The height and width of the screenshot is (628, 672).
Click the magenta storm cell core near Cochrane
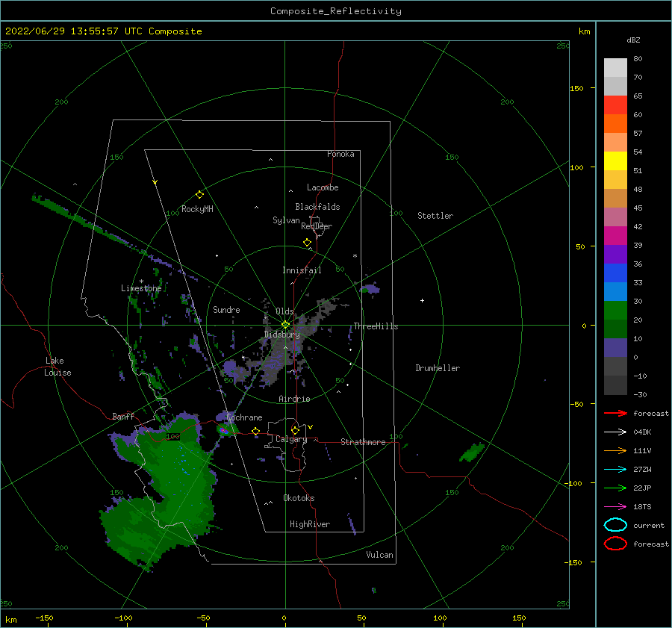223,430
